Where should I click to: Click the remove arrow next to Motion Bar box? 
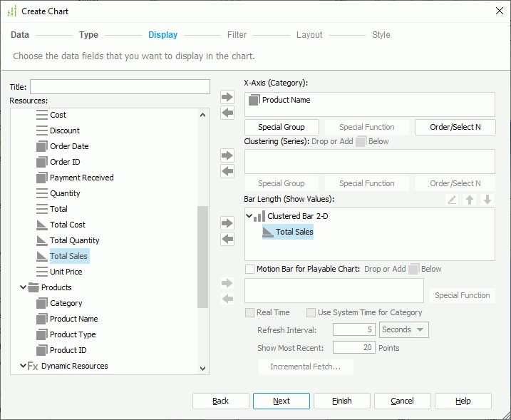[x=227, y=298]
